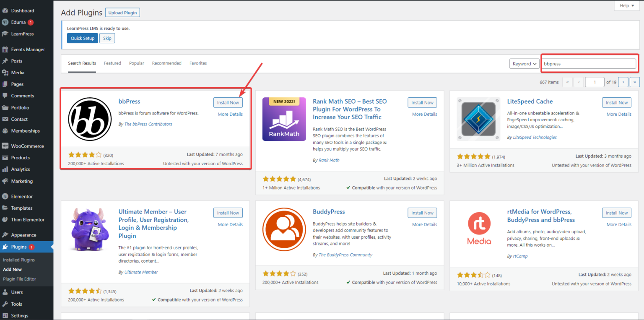Open the Ultimate Member plugin title
The image size is (644, 320).
[x=153, y=224]
